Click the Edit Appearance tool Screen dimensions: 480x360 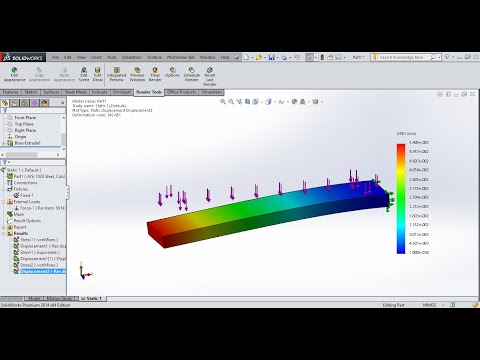[x=14, y=74]
